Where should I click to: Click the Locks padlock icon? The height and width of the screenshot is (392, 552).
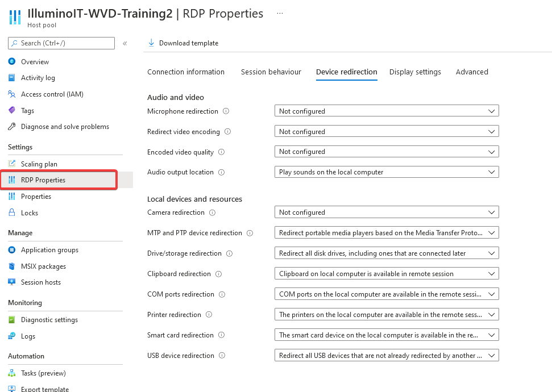point(11,212)
